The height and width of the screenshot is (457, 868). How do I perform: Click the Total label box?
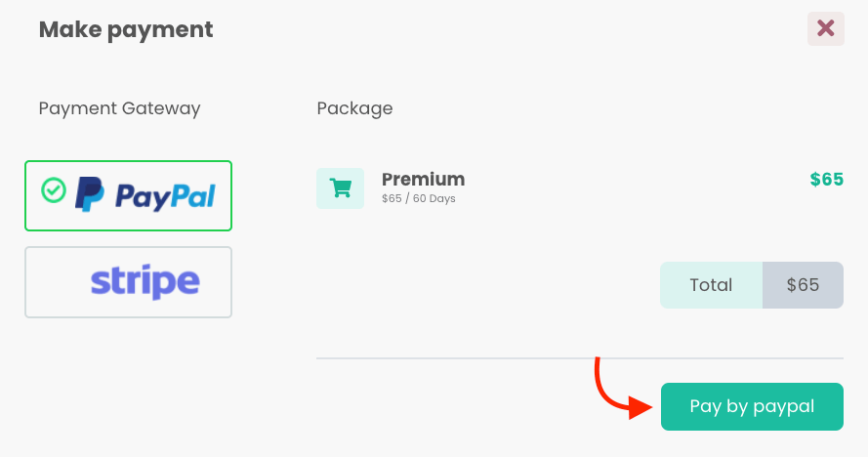[711, 285]
